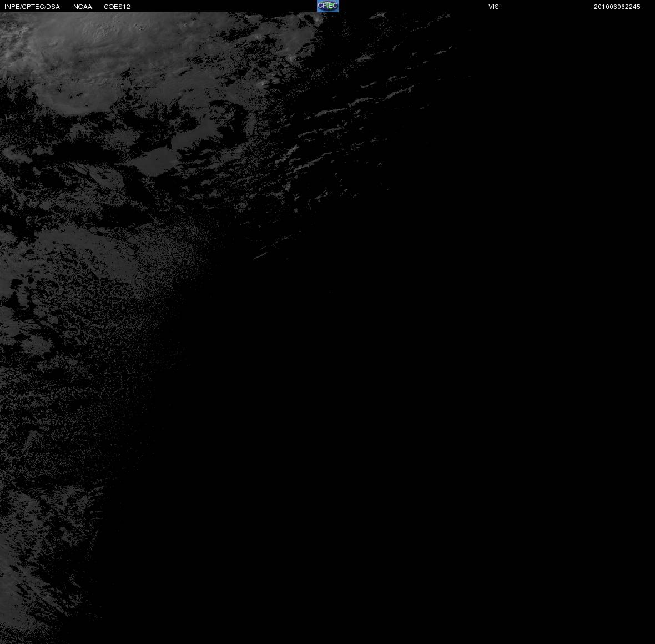The height and width of the screenshot is (644, 655).
Task: Click the NOAA label in header
Action: coord(83,7)
